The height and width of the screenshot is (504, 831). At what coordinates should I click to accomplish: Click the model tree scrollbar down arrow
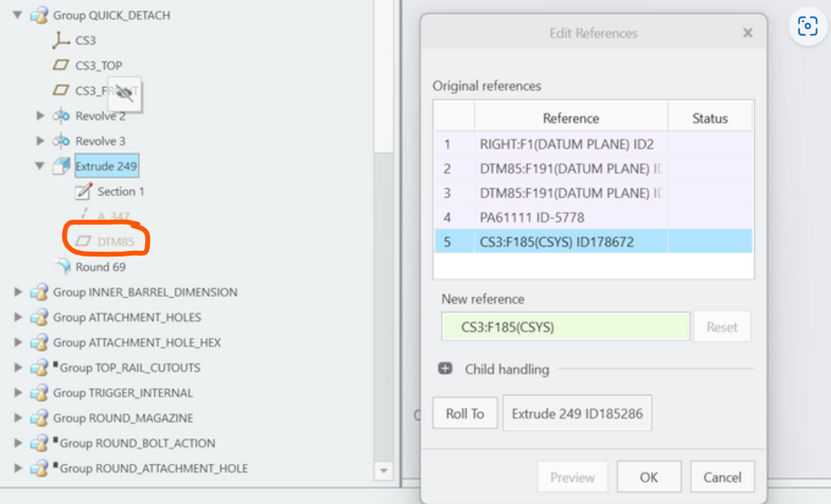(383, 470)
